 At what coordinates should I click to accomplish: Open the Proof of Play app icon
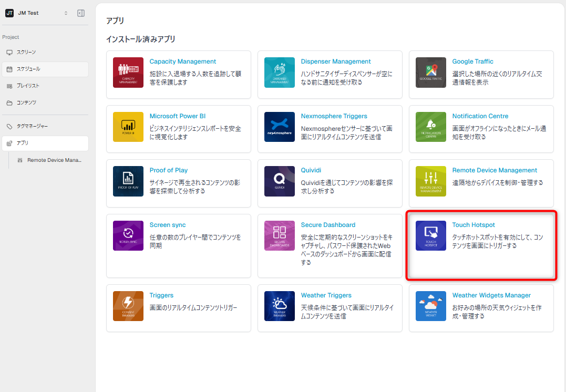[128, 181]
